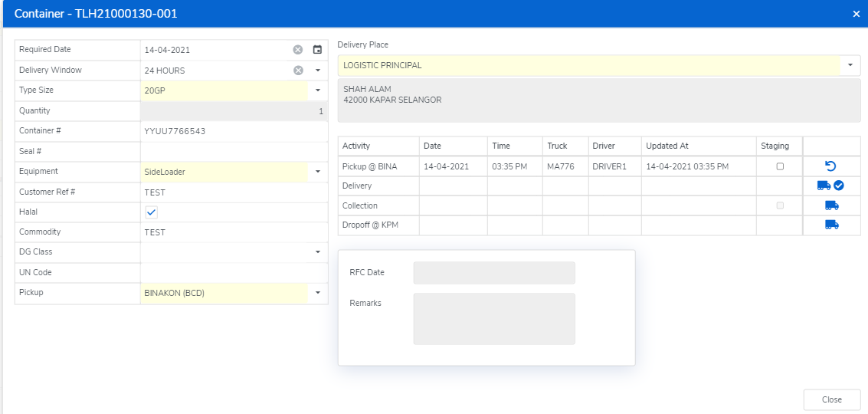The width and height of the screenshot is (868, 414).
Task: Open the Pickup location dropdown
Action: pyautogui.click(x=318, y=293)
